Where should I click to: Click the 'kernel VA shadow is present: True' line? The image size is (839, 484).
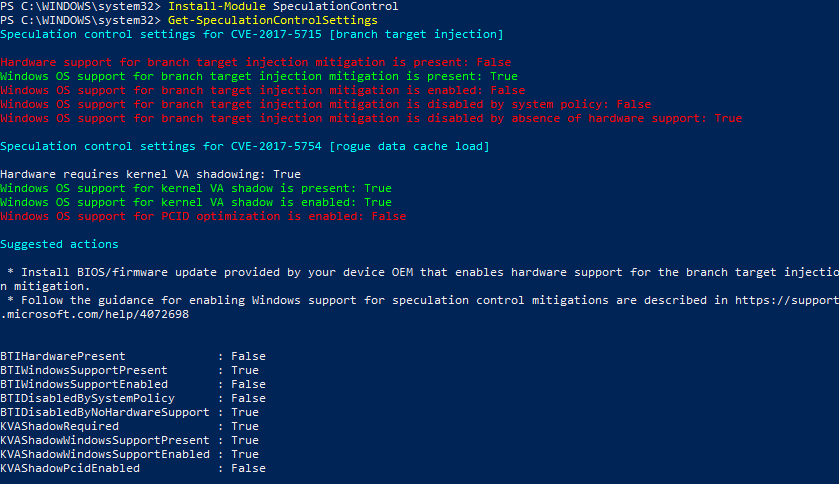(x=196, y=188)
